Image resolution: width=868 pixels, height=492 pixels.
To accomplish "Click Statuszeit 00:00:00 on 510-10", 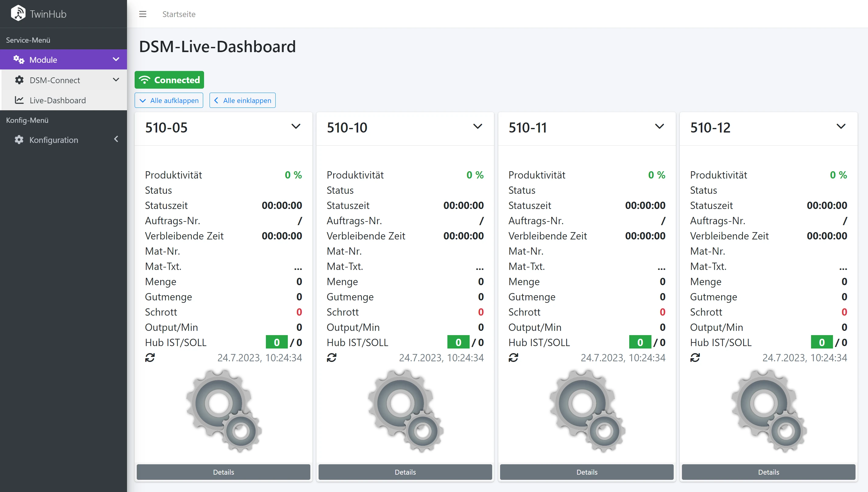I will pos(463,205).
